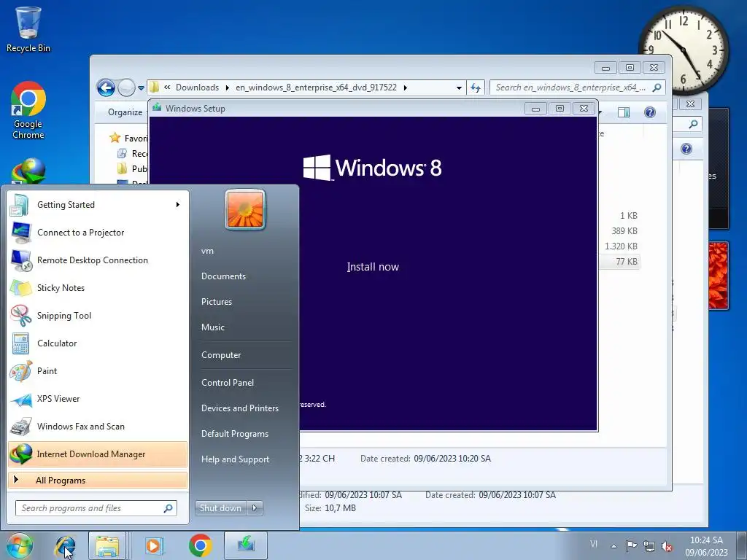The width and height of the screenshot is (747, 560).
Task: Open Computer from Start menu
Action: (x=221, y=355)
